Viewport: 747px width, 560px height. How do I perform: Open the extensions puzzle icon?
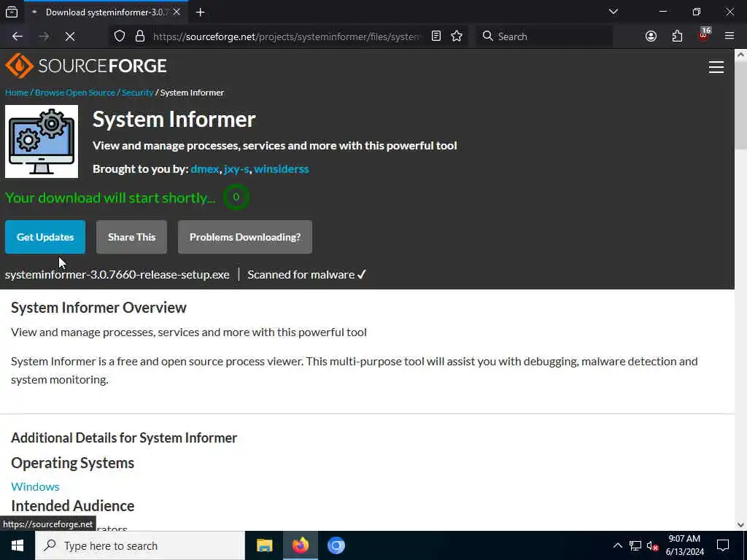click(677, 36)
